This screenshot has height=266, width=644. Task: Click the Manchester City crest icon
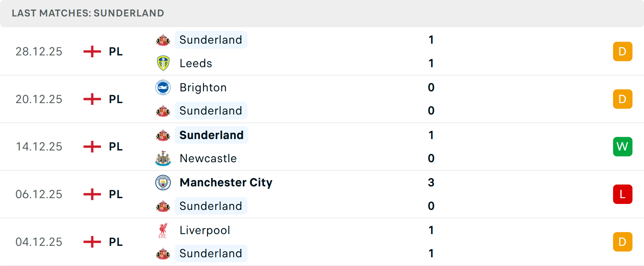[163, 182]
